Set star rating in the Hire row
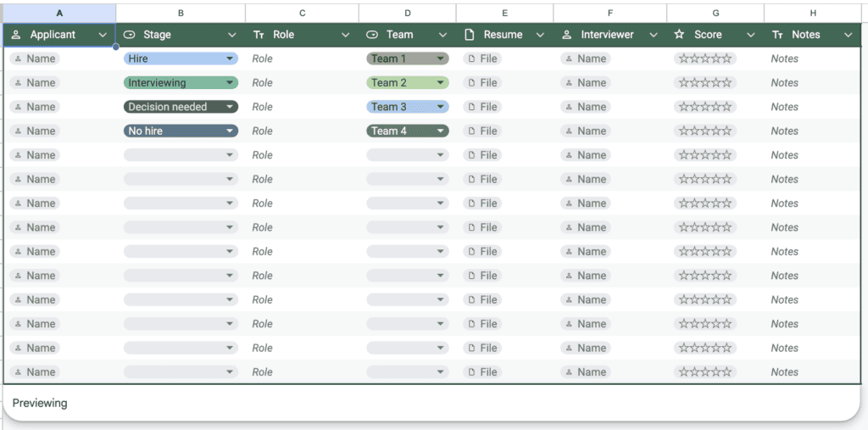The image size is (868, 430). click(x=704, y=59)
